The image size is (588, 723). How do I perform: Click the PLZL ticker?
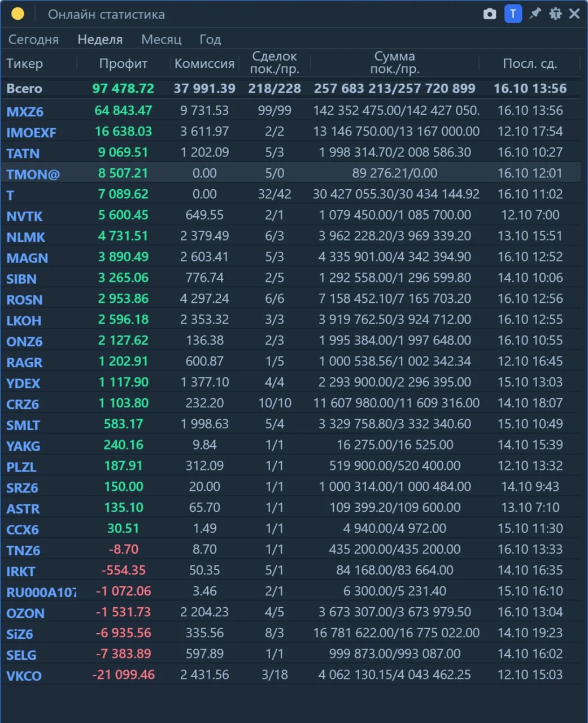coord(21,467)
